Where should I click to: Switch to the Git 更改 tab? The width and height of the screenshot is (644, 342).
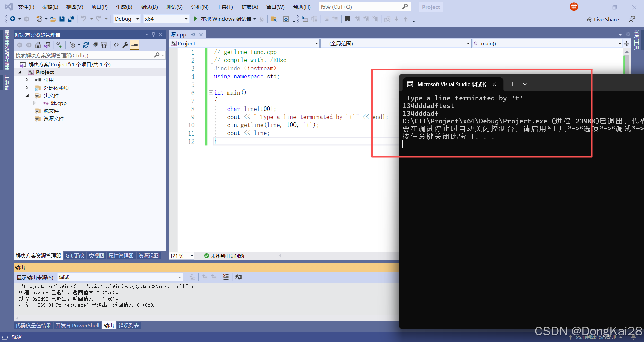75,255
